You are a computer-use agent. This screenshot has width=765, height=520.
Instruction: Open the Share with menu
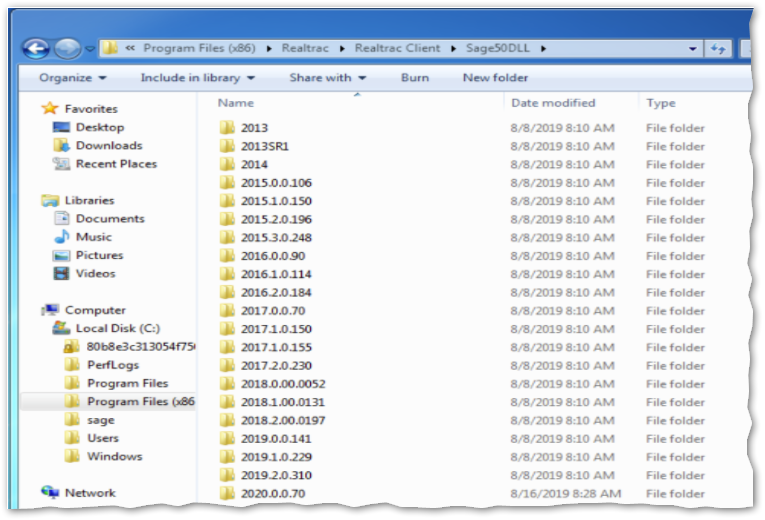[327, 78]
